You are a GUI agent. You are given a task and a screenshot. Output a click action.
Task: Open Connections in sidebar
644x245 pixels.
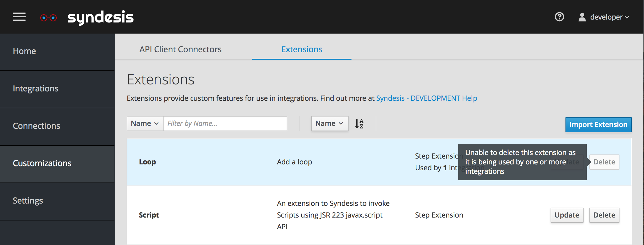(57, 126)
